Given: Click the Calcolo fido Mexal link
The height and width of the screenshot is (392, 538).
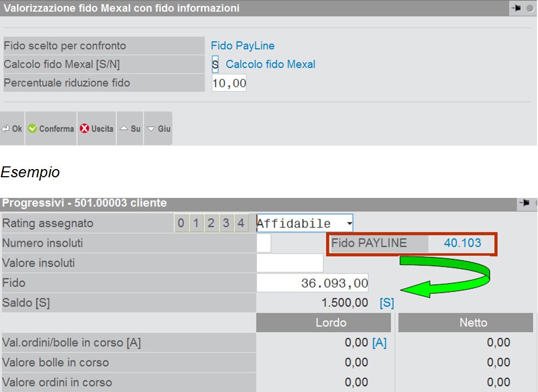Looking at the screenshot, I should pos(270,65).
